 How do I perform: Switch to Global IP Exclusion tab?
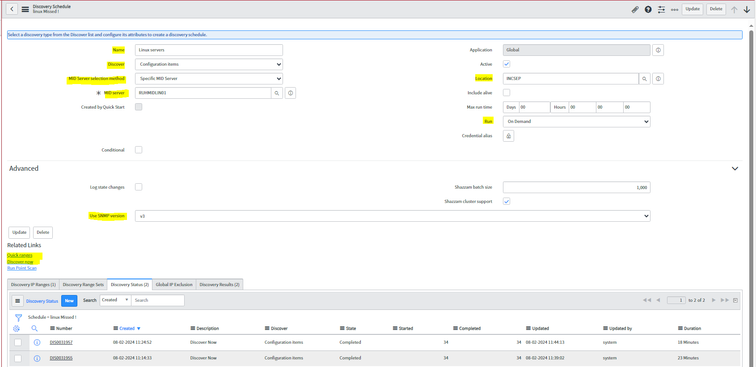174,285
